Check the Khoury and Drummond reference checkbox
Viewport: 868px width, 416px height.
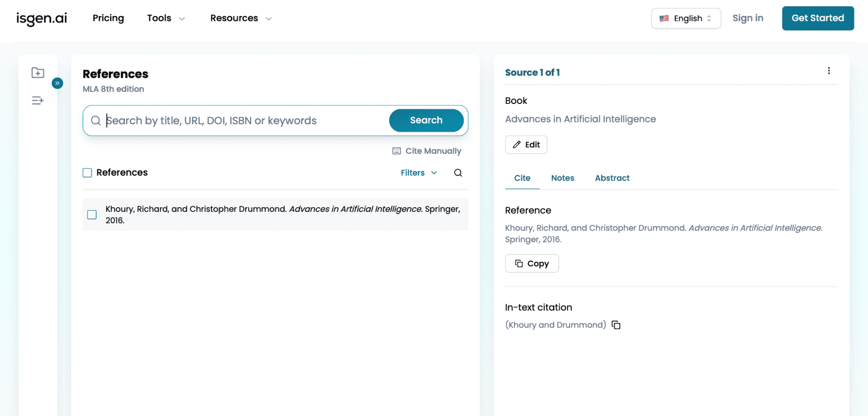(92, 214)
